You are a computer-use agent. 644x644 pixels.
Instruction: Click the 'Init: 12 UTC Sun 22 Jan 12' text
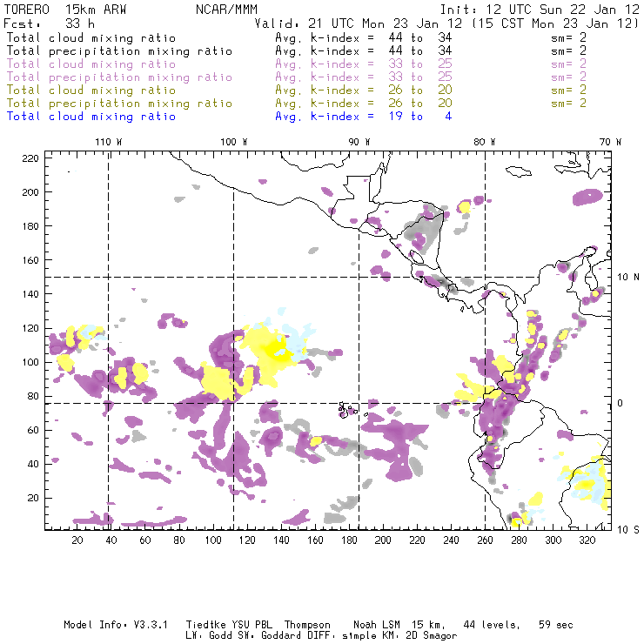pyautogui.click(x=540, y=10)
